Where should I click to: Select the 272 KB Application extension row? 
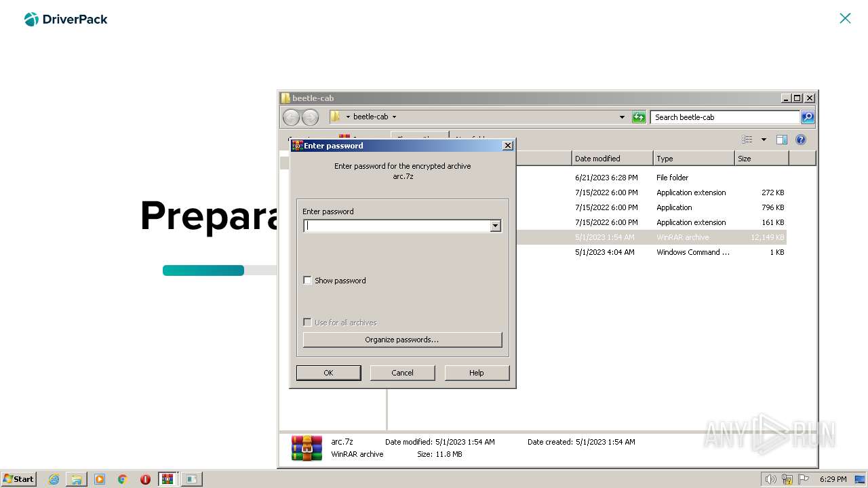point(651,192)
